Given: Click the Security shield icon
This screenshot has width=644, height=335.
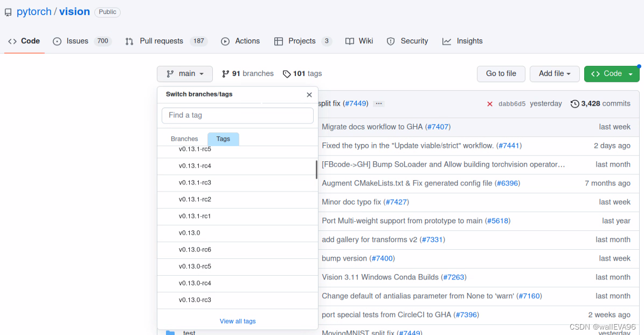Looking at the screenshot, I should pos(391,41).
